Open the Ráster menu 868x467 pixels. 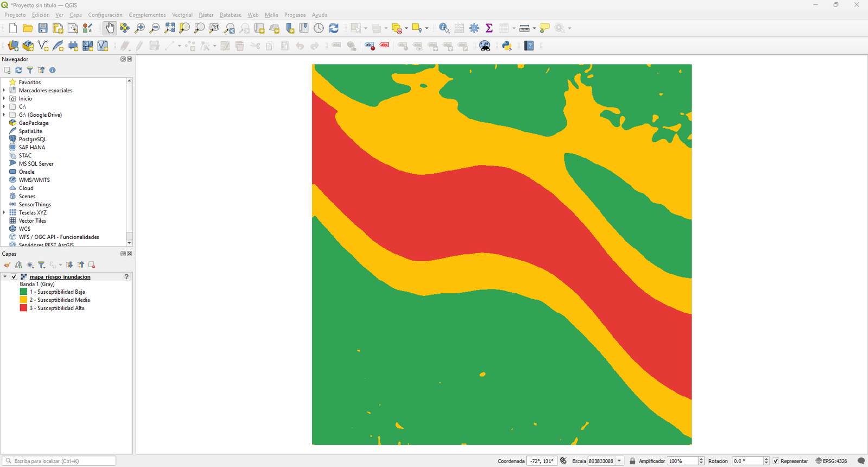coord(206,15)
